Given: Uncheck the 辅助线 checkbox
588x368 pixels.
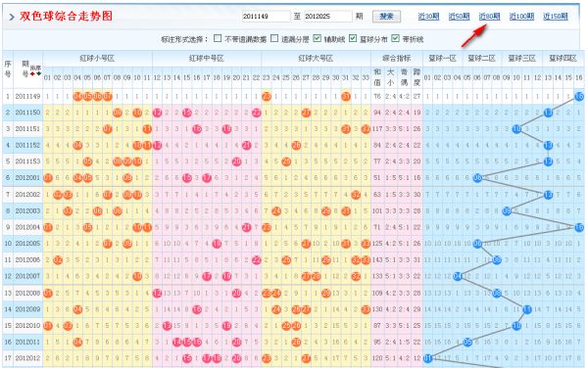Looking at the screenshot, I should [x=317, y=38].
